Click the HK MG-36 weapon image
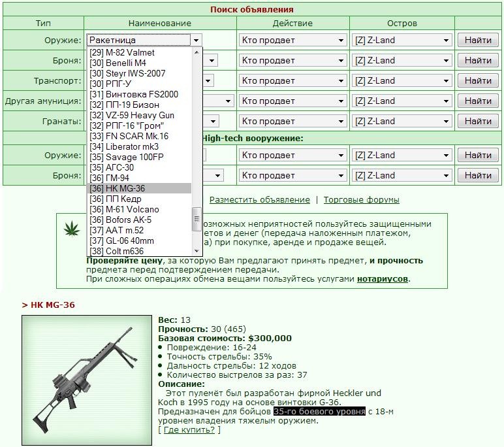Image resolution: width=504 pixels, height=447 pixels. tap(87, 380)
